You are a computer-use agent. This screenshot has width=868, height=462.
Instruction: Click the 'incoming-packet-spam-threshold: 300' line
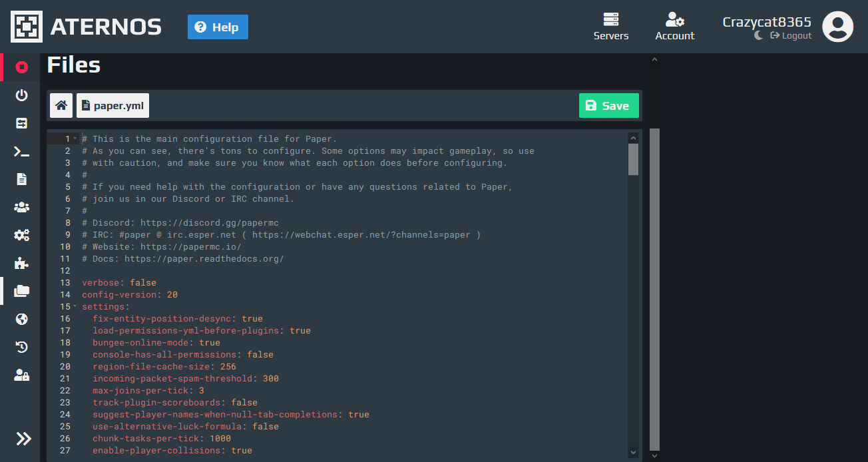coord(186,378)
